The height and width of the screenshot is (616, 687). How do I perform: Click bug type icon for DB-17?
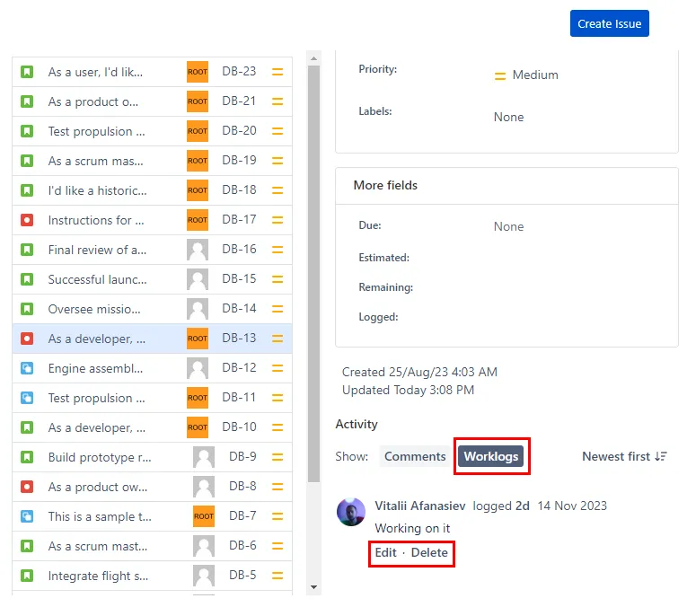pyautogui.click(x=27, y=220)
